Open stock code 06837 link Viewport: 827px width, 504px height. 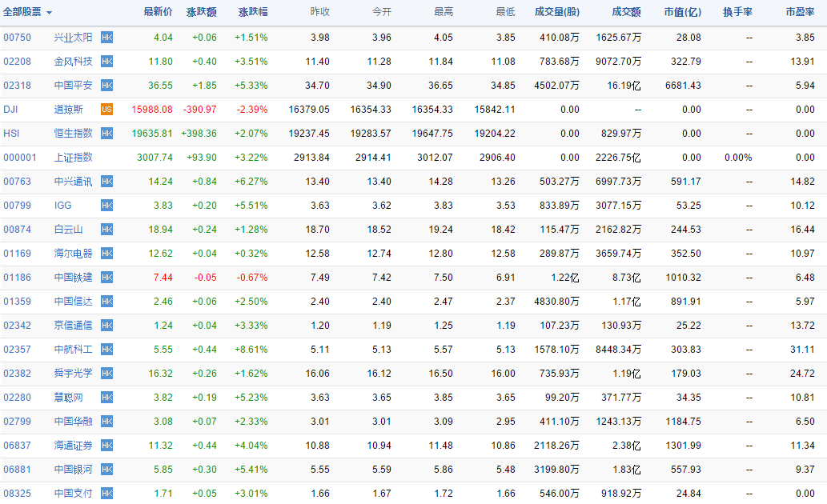[x=18, y=446]
